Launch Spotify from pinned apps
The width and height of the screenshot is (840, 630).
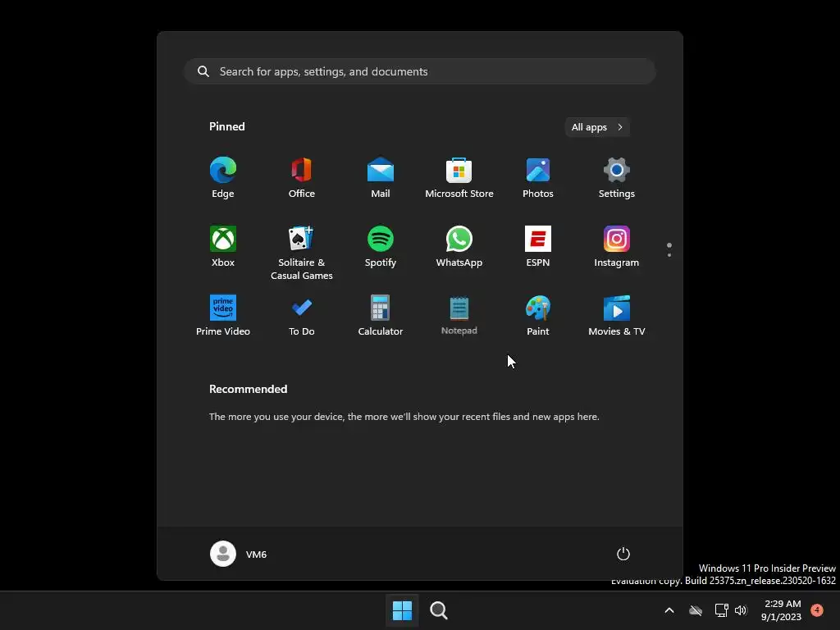[381, 248]
